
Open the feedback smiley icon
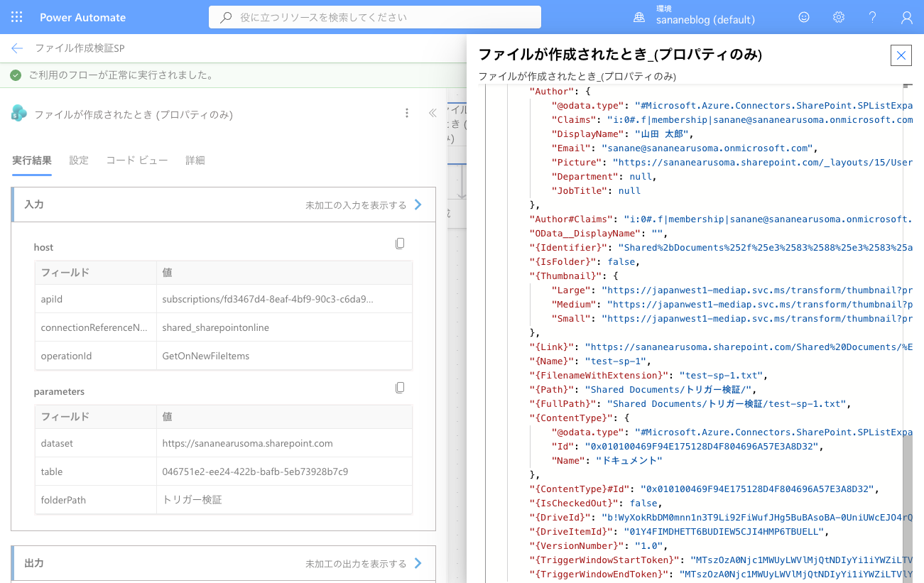point(804,17)
